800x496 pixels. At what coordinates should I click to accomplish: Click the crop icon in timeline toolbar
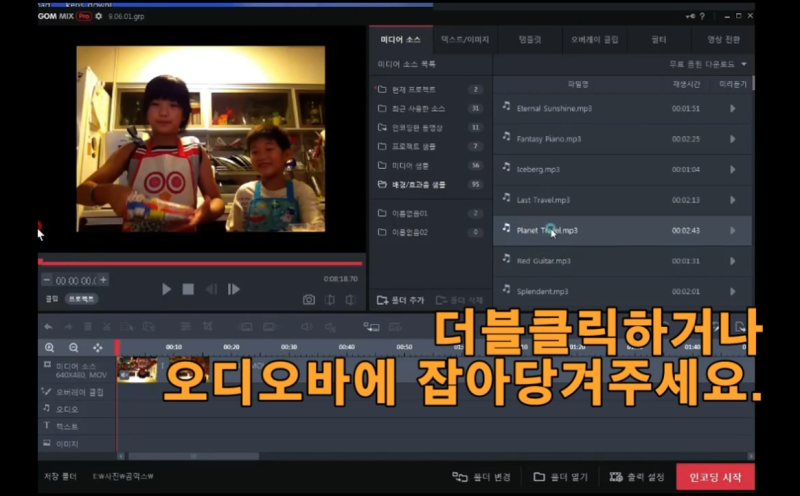tap(207, 327)
